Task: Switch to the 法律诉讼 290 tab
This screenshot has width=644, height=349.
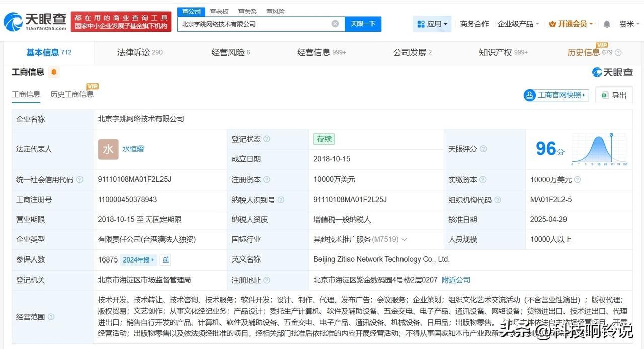Action: click(x=139, y=52)
